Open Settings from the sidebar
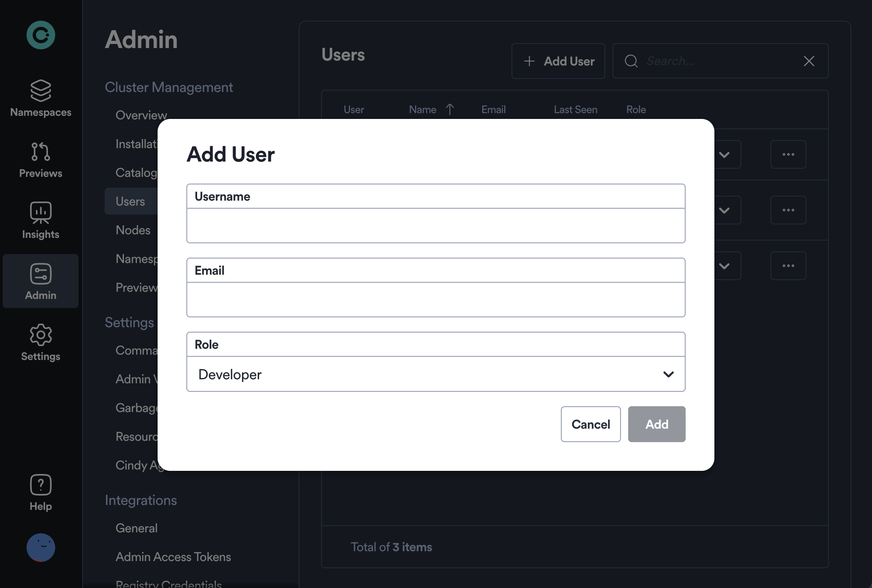The height and width of the screenshot is (588, 872). point(40,342)
